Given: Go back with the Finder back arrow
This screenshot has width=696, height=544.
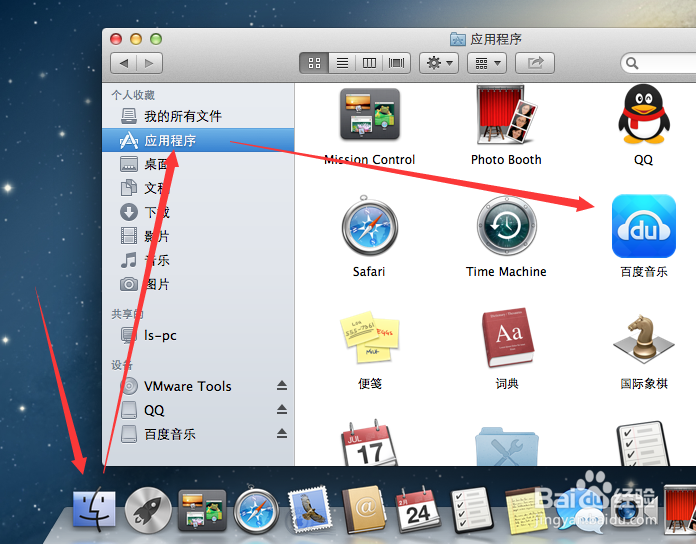Looking at the screenshot, I should click(123, 63).
